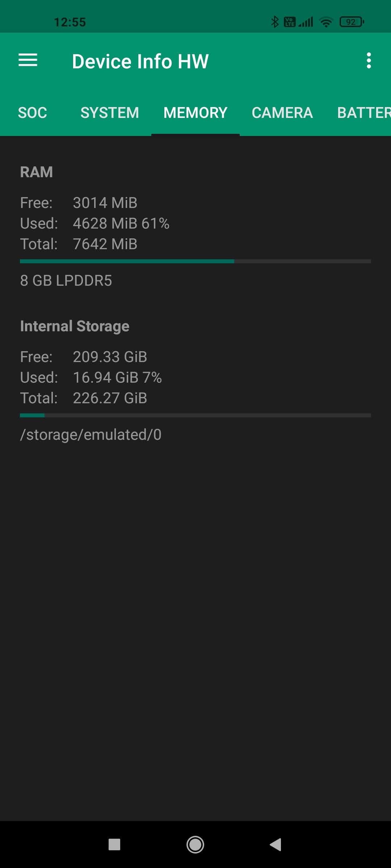Tap the VoLTE signal icon

[x=290, y=22]
